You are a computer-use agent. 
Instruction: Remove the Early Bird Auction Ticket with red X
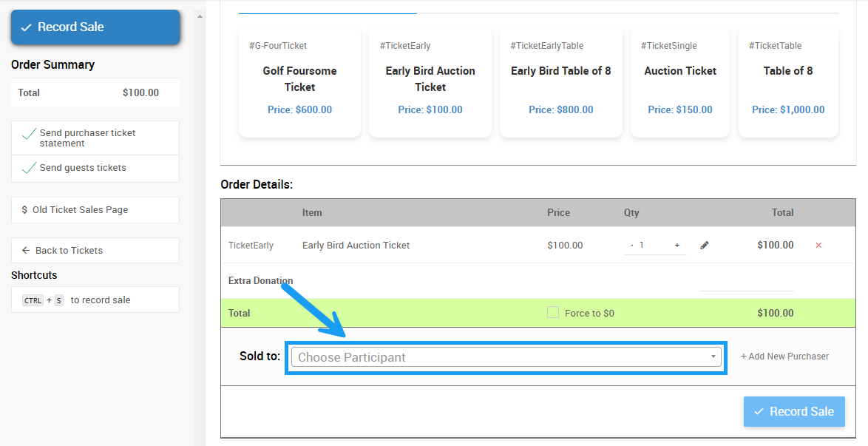coord(818,246)
